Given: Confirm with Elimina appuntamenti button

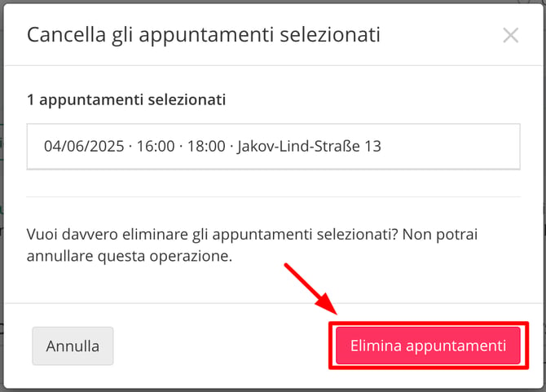Looking at the screenshot, I should pyautogui.click(x=428, y=346).
